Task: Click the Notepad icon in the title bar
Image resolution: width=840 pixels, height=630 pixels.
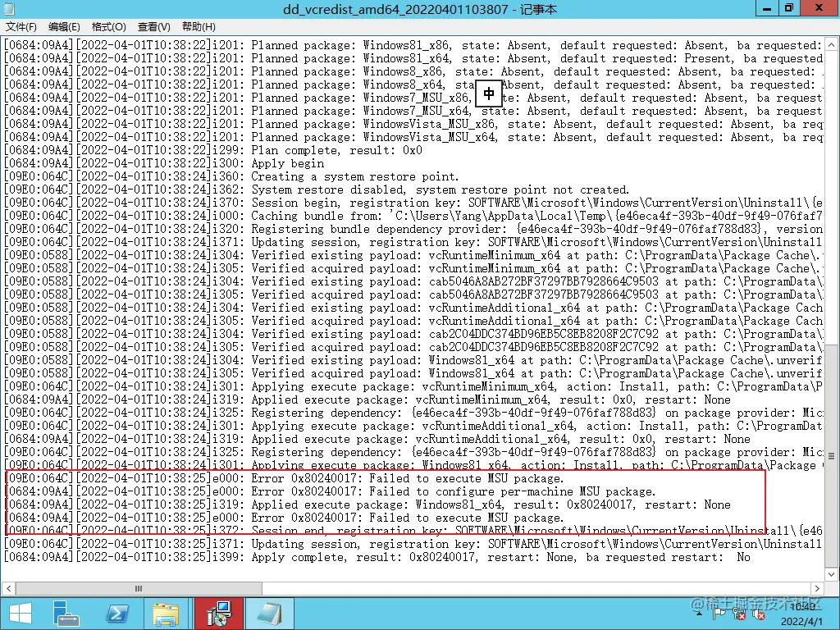Action: pyautogui.click(x=9, y=9)
